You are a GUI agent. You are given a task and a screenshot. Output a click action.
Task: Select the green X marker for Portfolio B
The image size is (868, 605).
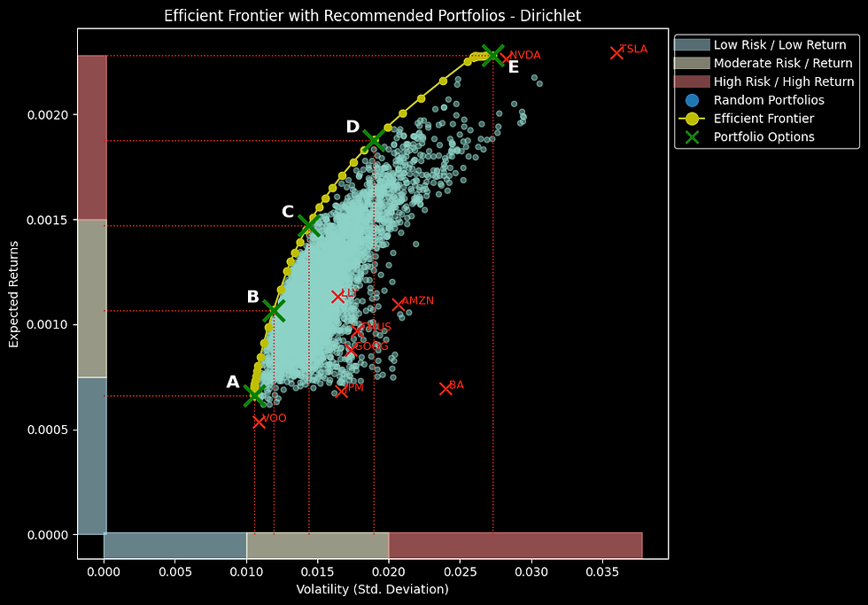275,310
